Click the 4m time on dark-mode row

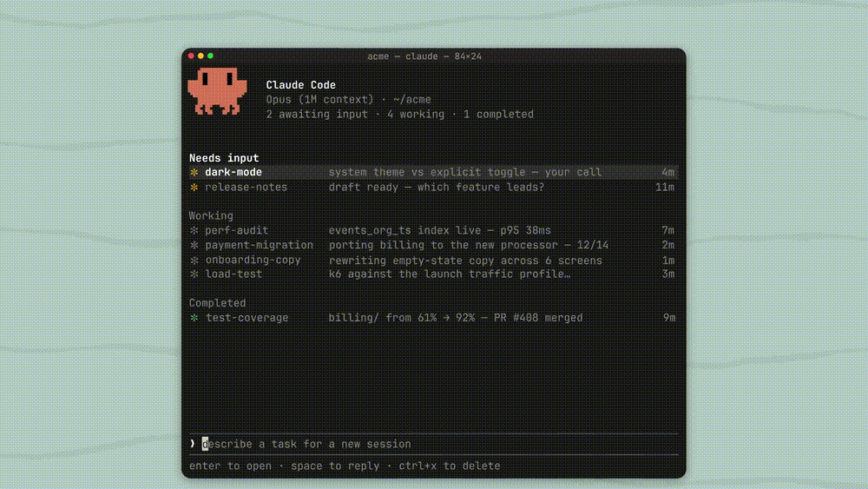click(668, 172)
